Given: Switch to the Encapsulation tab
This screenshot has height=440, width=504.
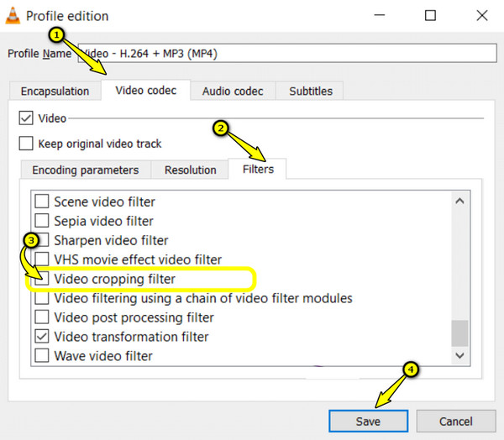Looking at the screenshot, I should (x=55, y=91).
